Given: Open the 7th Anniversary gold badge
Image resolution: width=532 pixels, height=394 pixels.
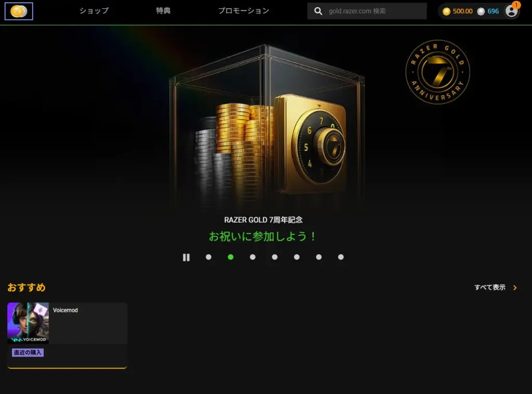Looking at the screenshot, I should pyautogui.click(x=437, y=72).
